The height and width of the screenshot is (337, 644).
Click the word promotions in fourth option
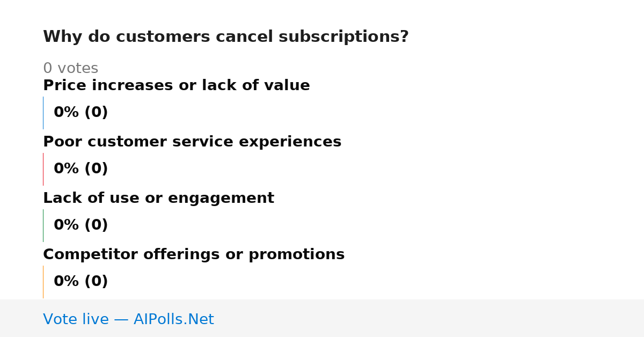coord(297,255)
